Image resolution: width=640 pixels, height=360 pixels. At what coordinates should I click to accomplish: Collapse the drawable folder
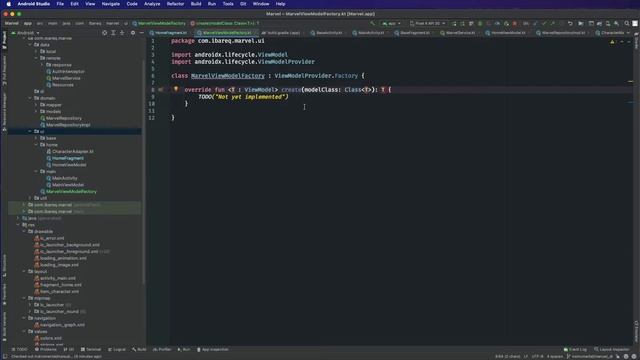(x=24, y=231)
